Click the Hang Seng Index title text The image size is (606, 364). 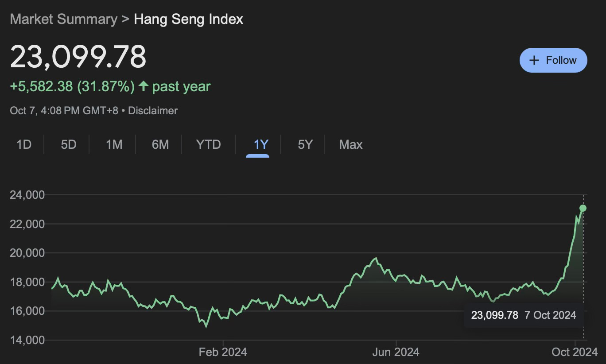pyautogui.click(x=189, y=19)
